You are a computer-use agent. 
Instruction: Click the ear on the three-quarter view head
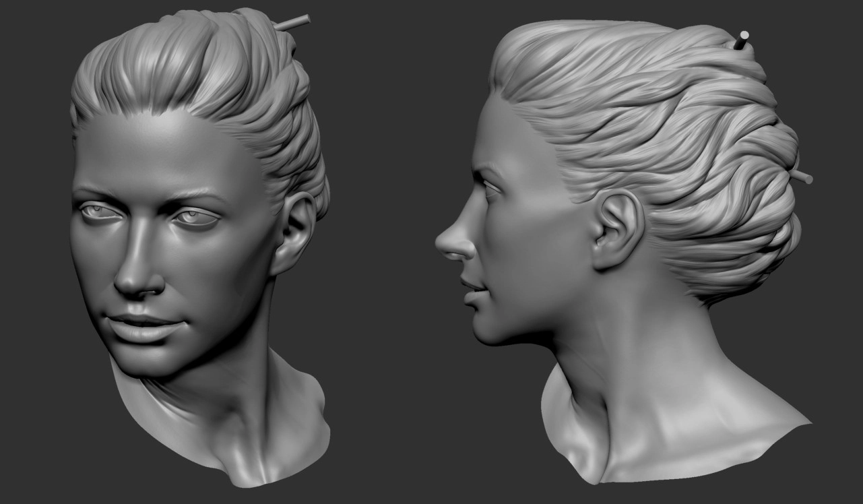tap(295, 231)
